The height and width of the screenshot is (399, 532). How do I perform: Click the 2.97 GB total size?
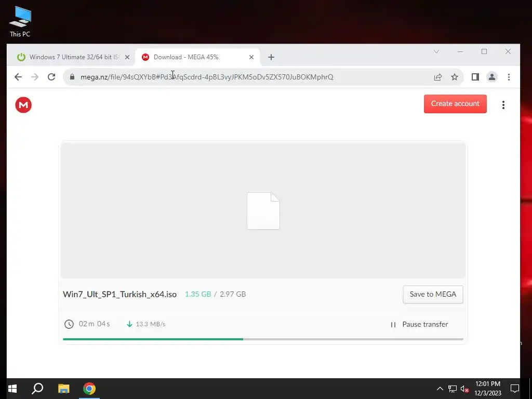pos(233,294)
